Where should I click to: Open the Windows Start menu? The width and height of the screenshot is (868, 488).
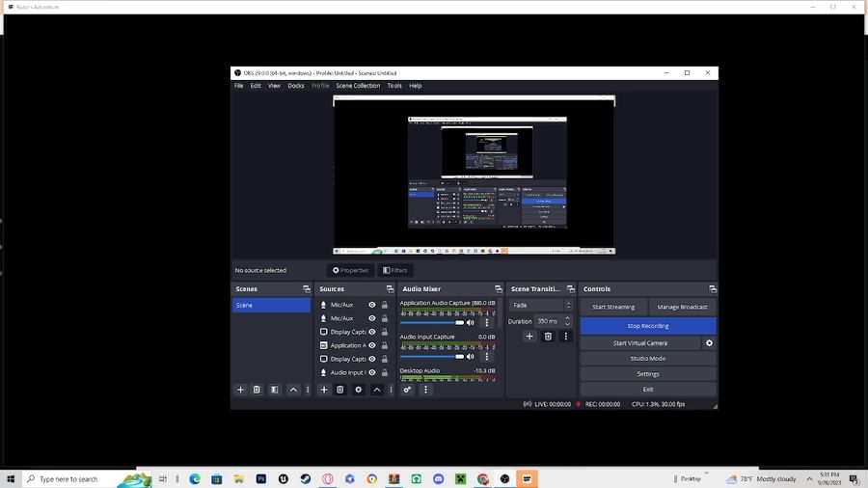coord(11,479)
